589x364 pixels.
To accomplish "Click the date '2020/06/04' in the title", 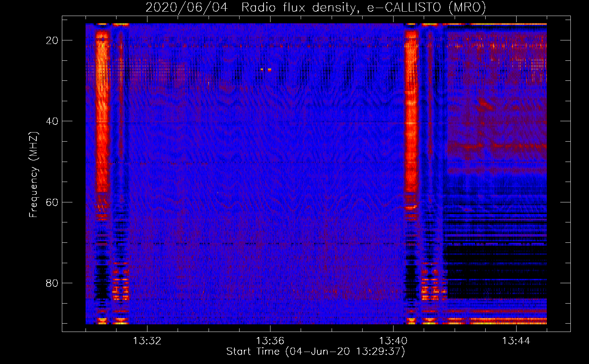I will click(x=187, y=7).
